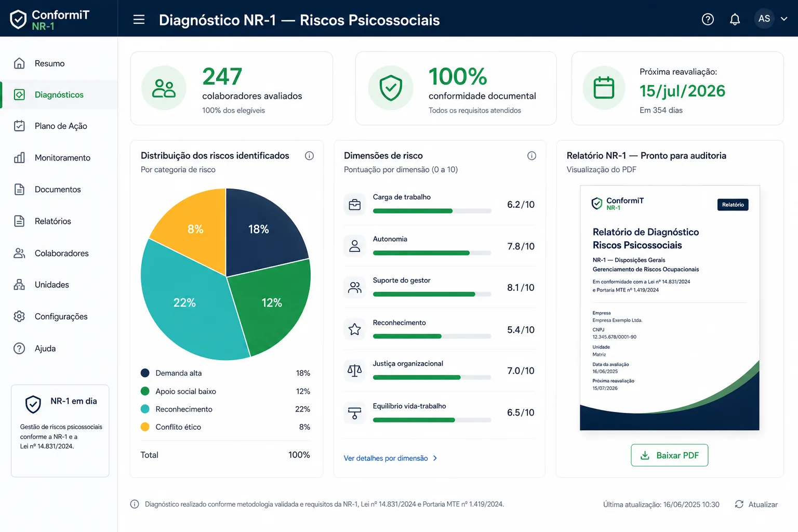Click the Unidades org-chart icon

point(19,285)
